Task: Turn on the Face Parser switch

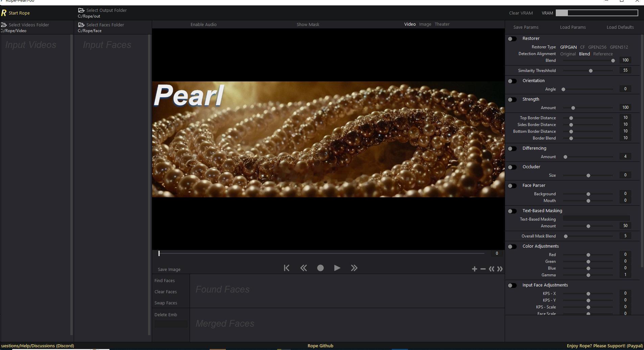Action: (x=512, y=186)
